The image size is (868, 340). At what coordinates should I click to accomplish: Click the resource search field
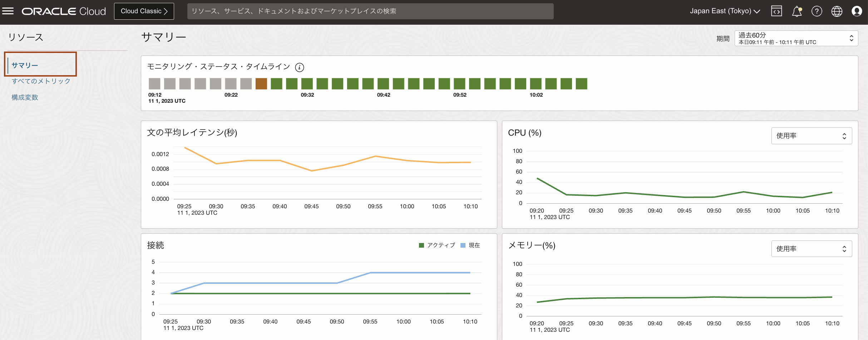tap(370, 11)
